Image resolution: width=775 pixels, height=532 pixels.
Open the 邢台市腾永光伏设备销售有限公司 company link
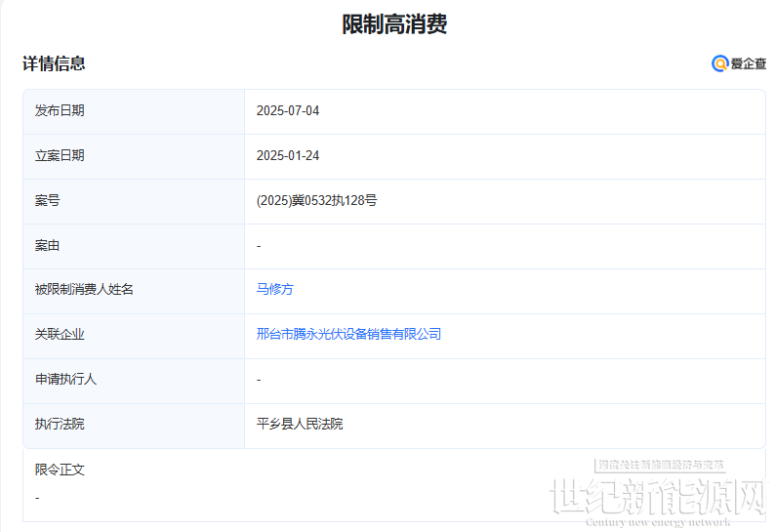348,334
